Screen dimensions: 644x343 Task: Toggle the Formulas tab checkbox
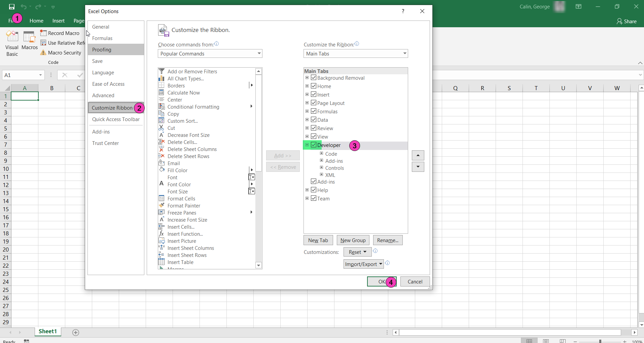[x=314, y=111]
